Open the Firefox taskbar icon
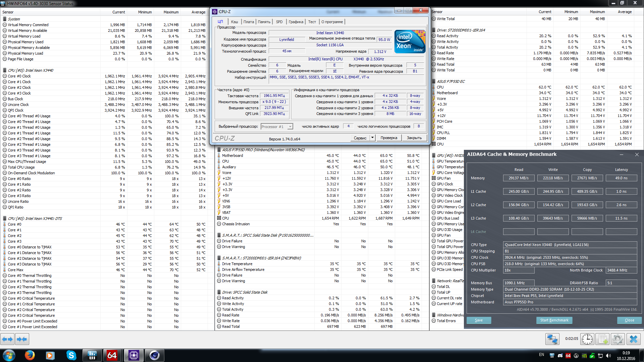 pos(30,355)
